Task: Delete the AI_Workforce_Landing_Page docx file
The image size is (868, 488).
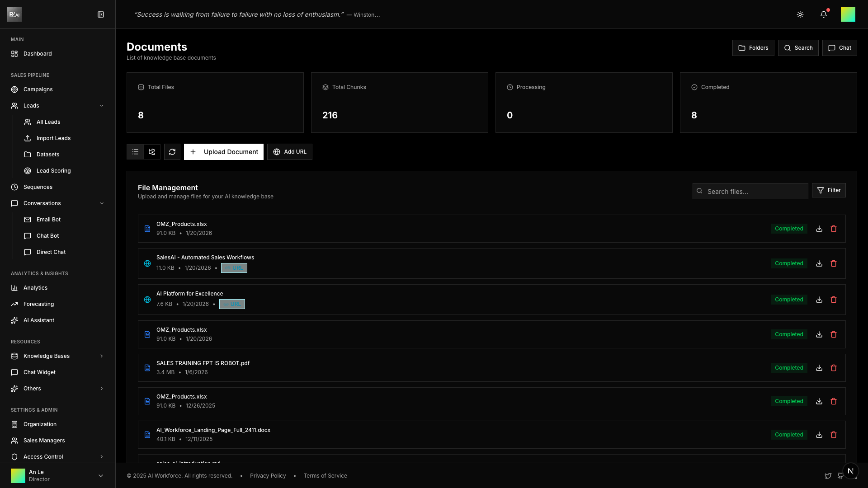Action: click(834, 435)
